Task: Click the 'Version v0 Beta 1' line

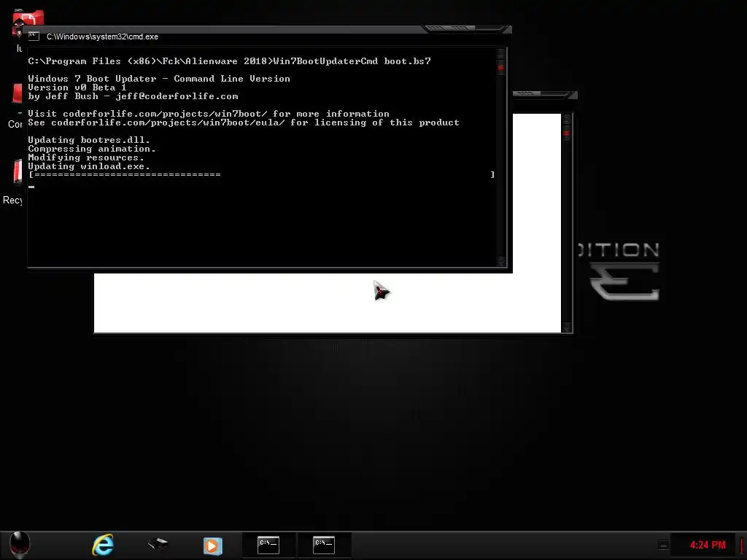Action: pos(77,87)
